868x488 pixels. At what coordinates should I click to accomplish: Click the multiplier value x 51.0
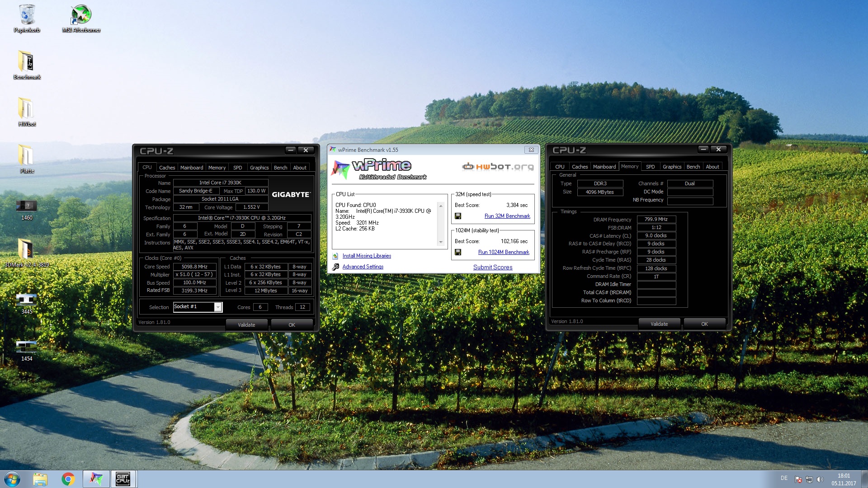pyautogui.click(x=194, y=274)
